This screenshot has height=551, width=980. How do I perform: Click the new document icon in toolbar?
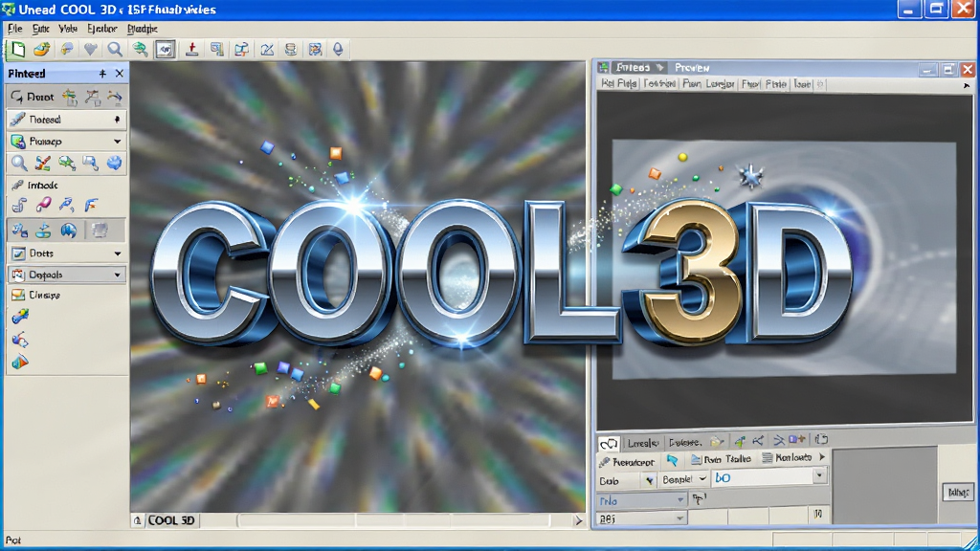(17, 50)
